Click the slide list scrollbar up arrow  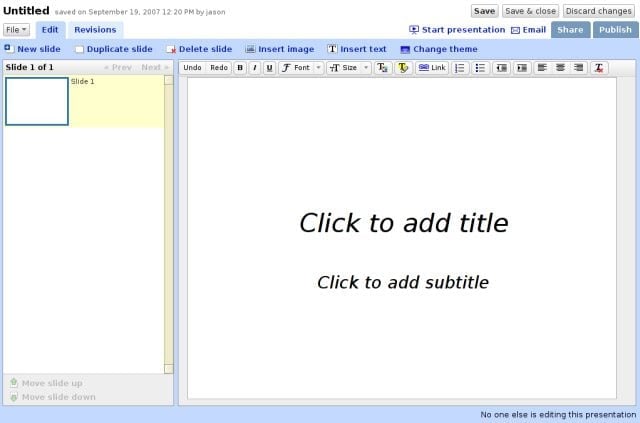point(169,80)
